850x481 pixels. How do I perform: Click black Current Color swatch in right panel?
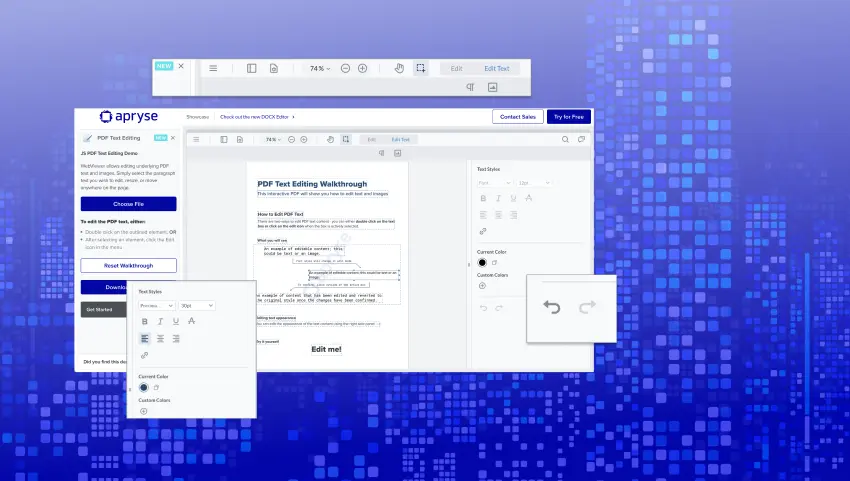[482, 262]
